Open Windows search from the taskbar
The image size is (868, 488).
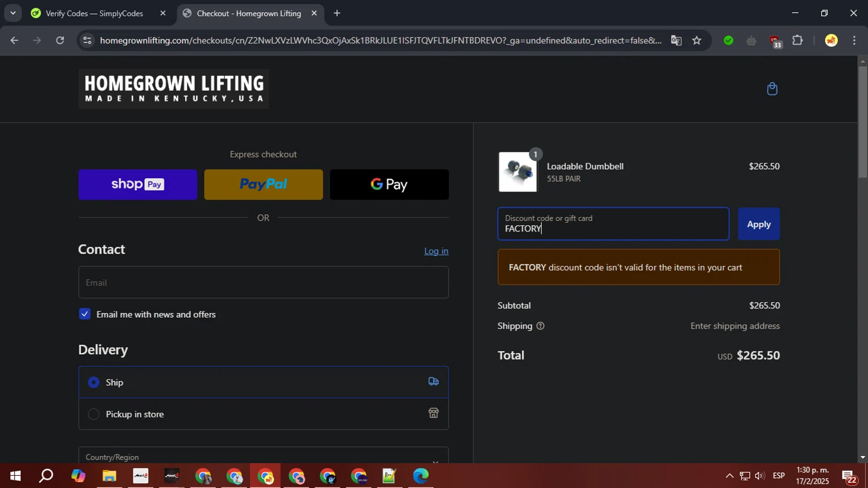46,476
